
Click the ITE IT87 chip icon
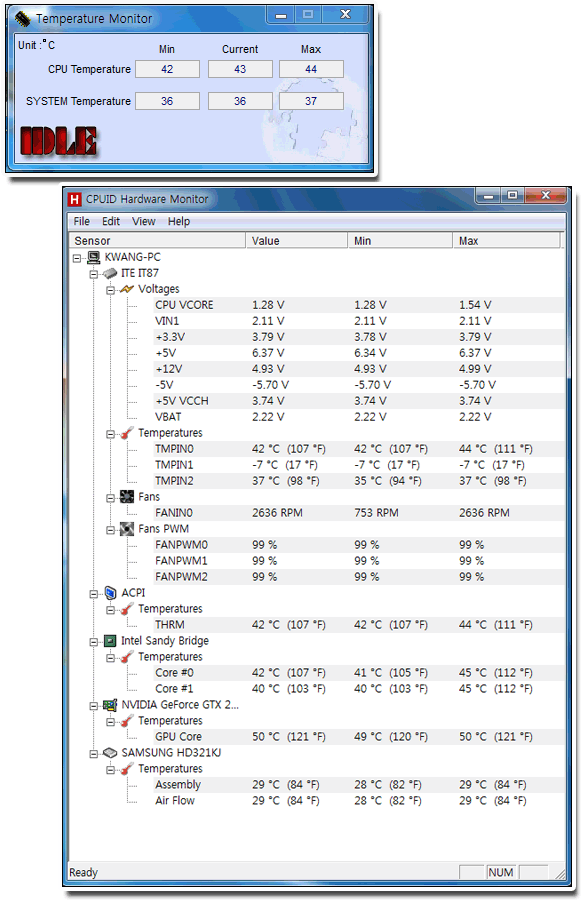click(110, 273)
